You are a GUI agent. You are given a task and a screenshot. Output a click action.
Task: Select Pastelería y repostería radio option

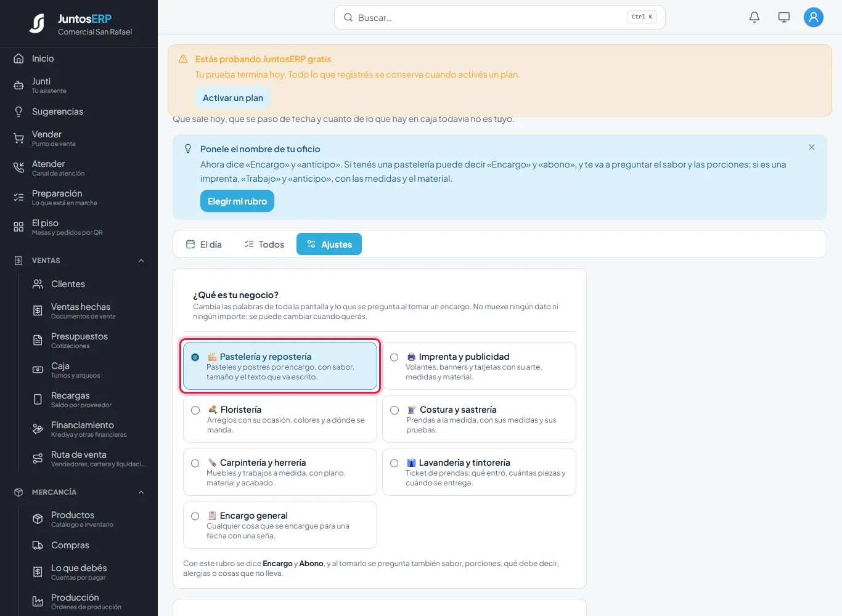pos(195,357)
